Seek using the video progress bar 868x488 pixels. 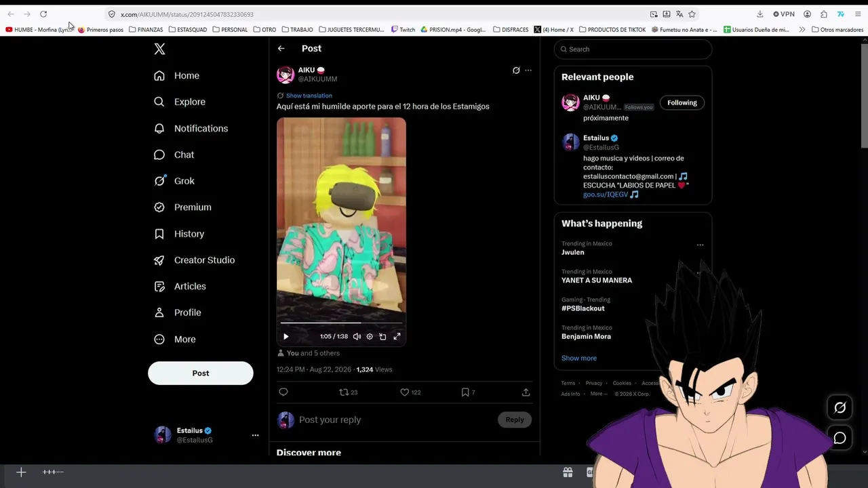341,323
